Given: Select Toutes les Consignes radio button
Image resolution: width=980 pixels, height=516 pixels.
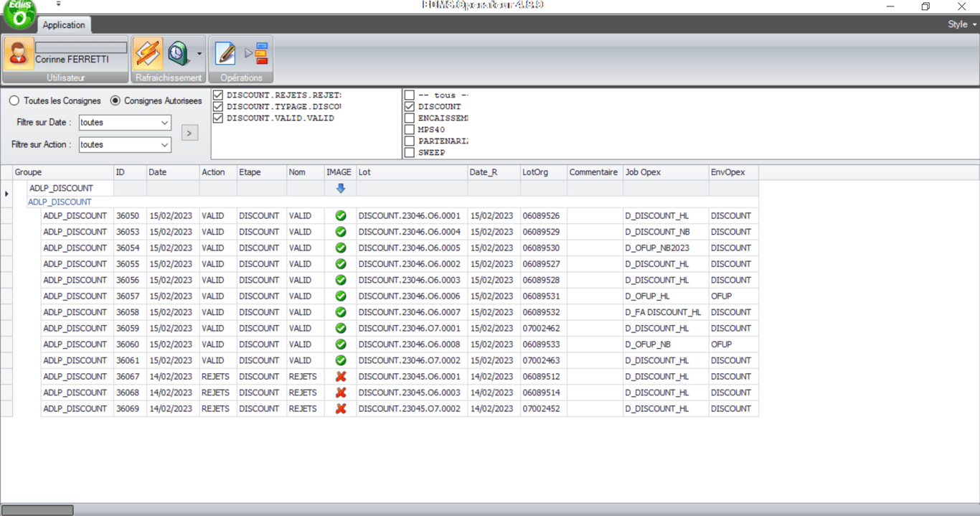Looking at the screenshot, I should click(14, 101).
